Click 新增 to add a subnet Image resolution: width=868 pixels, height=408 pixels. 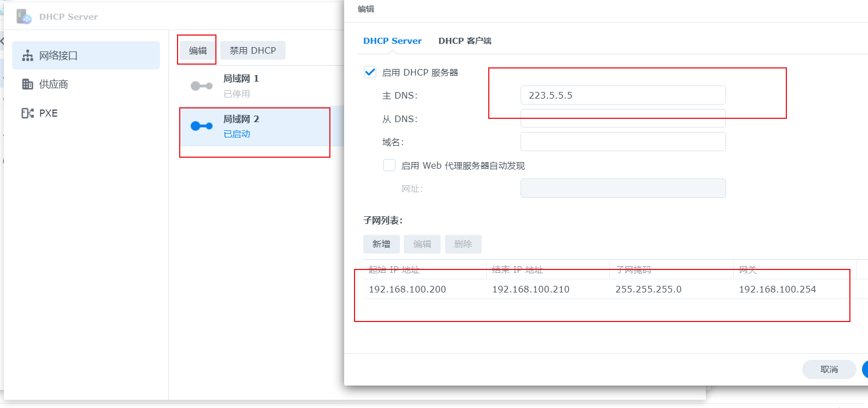tap(381, 244)
